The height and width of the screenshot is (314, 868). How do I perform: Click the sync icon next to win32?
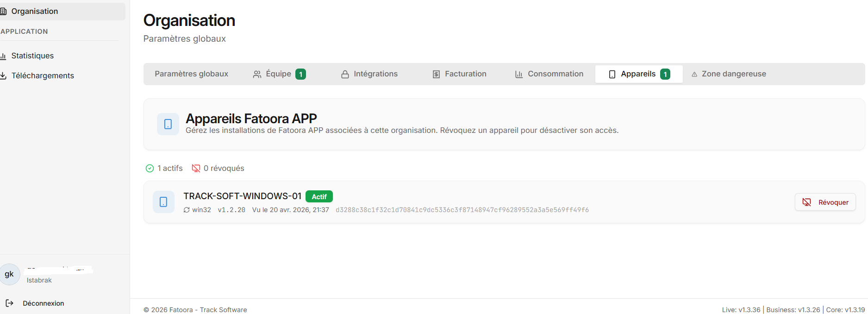[187, 210]
